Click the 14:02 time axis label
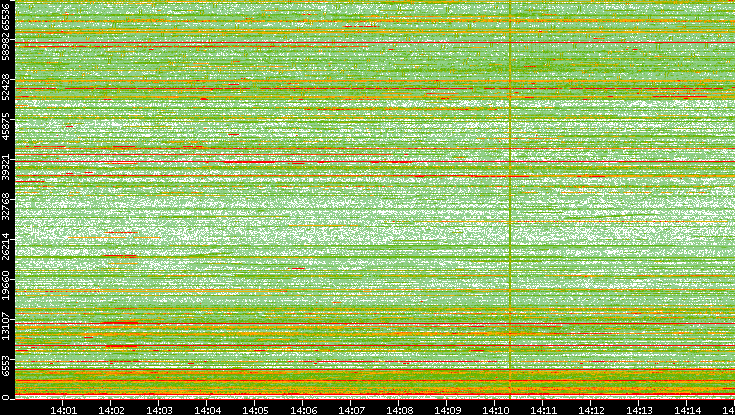 111,411
